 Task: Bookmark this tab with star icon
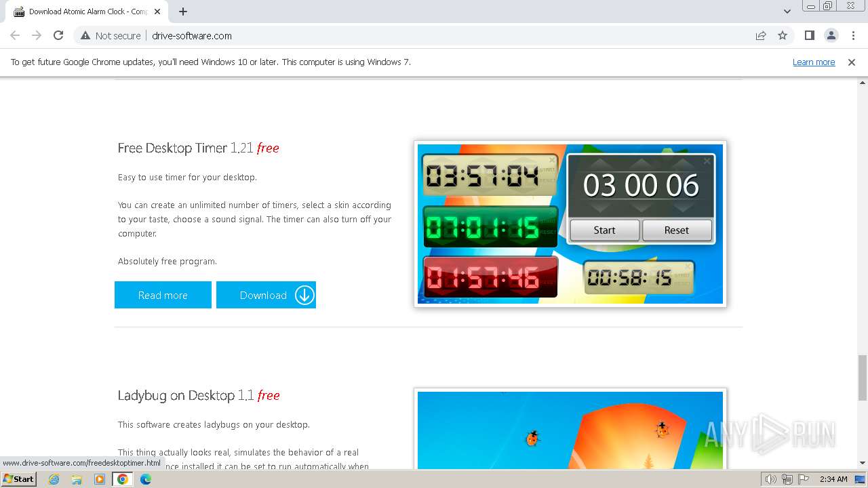(x=783, y=35)
